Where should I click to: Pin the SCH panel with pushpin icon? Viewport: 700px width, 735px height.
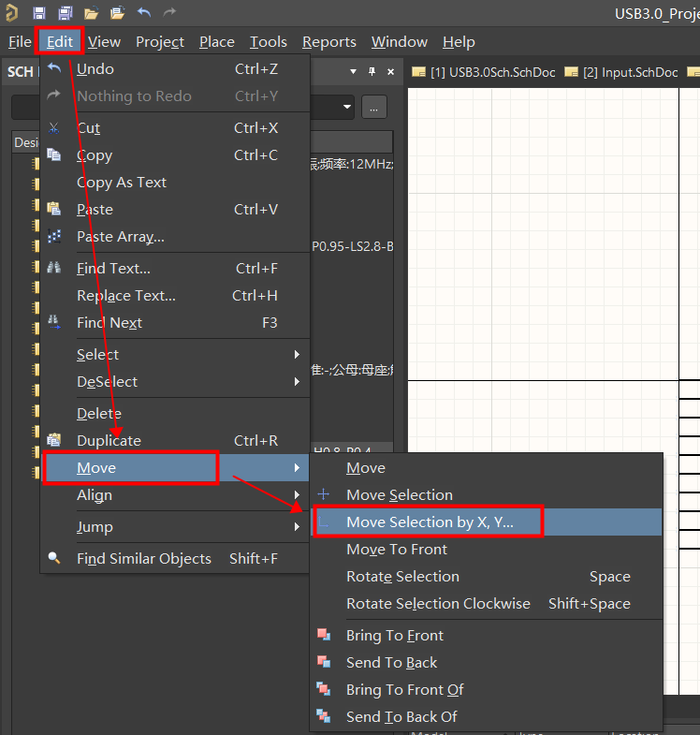pyautogui.click(x=372, y=72)
